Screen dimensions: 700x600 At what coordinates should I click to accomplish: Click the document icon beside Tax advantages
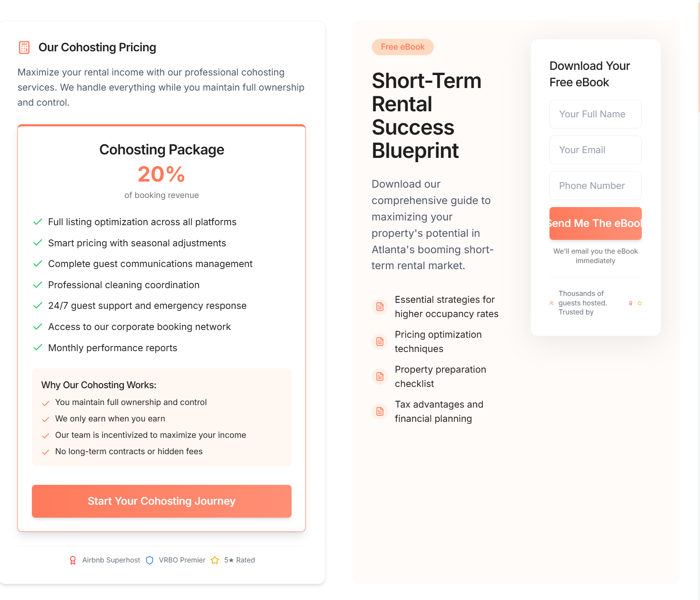click(380, 412)
